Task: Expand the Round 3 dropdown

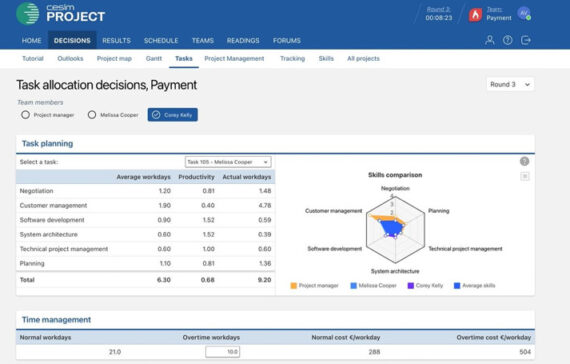Action: 510,84
